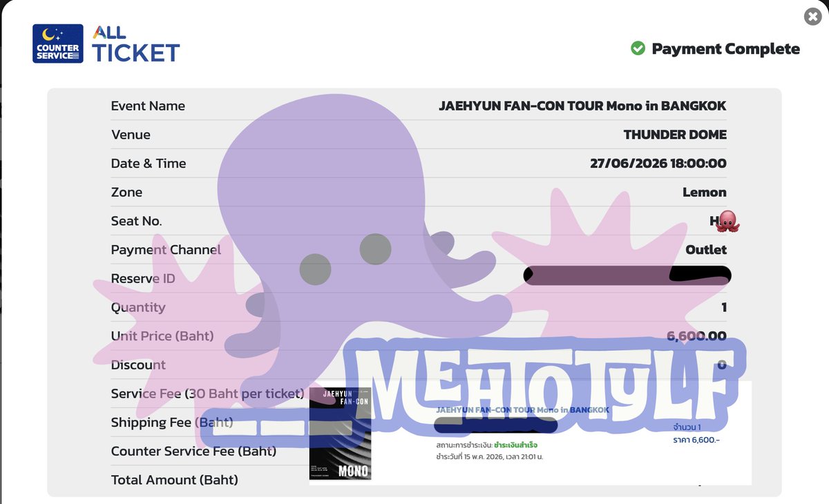The height and width of the screenshot is (504, 829).
Task: Select the "Payment Channel" label
Action: click(166, 250)
